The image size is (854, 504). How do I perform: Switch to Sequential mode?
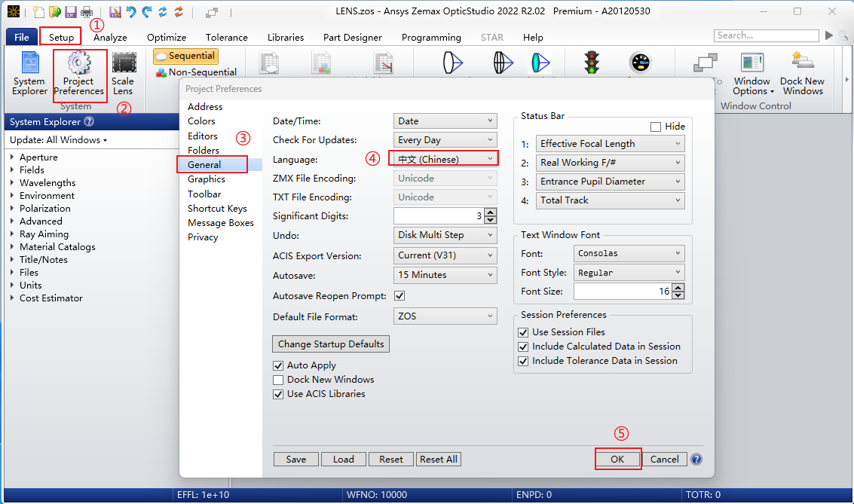point(185,56)
